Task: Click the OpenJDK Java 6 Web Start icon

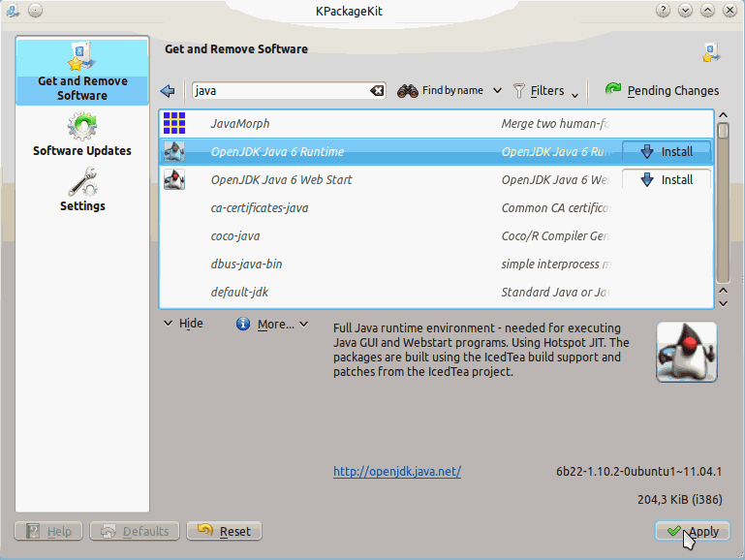Action: click(x=174, y=179)
